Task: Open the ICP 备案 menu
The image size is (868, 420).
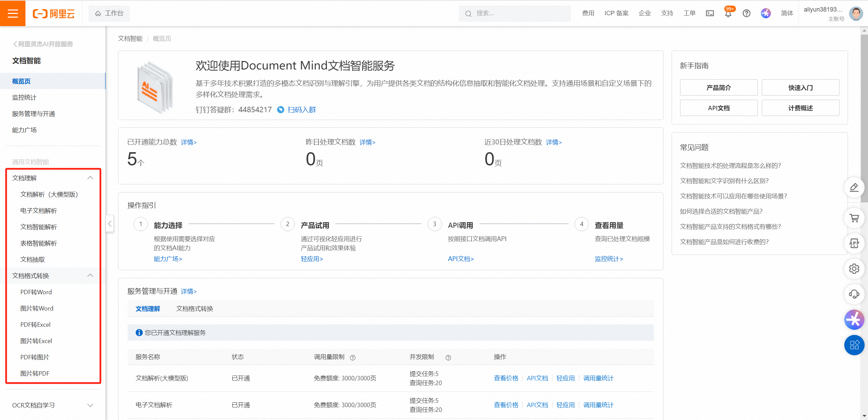Action: (x=616, y=13)
